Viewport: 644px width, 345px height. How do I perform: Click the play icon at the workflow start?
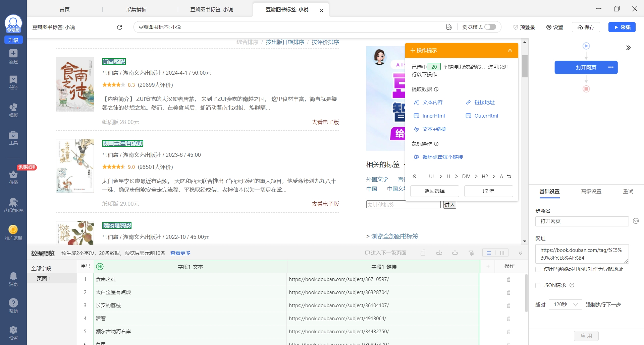pyautogui.click(x=586, y=46)
